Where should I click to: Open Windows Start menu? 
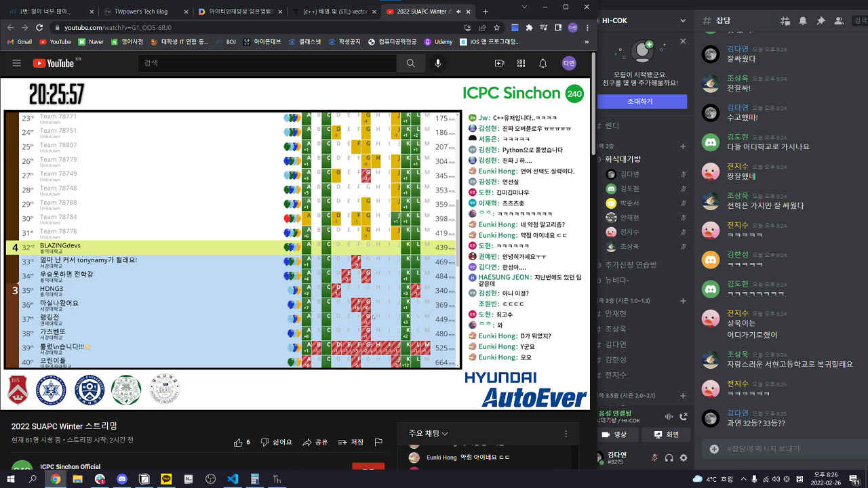point(11,479)
